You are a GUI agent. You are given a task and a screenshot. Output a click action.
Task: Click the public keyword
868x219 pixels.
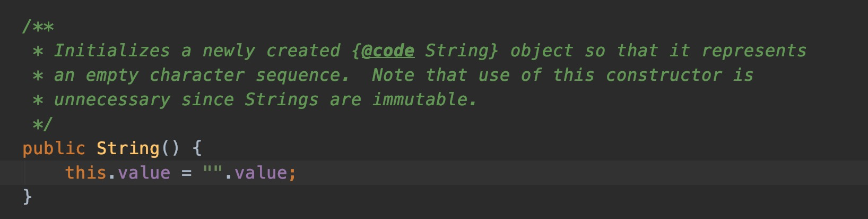pyautogui.click(x=54, y=148)
